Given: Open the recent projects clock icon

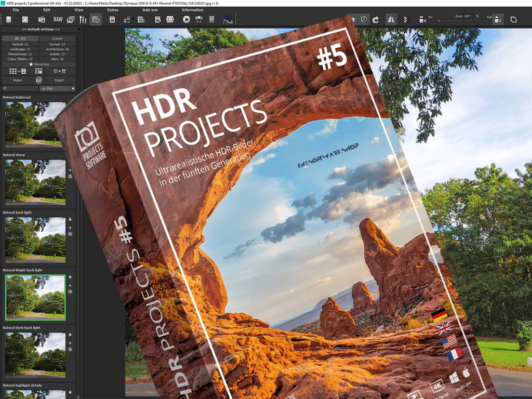Looking at the screenshot, I should (x=25, y=20).
